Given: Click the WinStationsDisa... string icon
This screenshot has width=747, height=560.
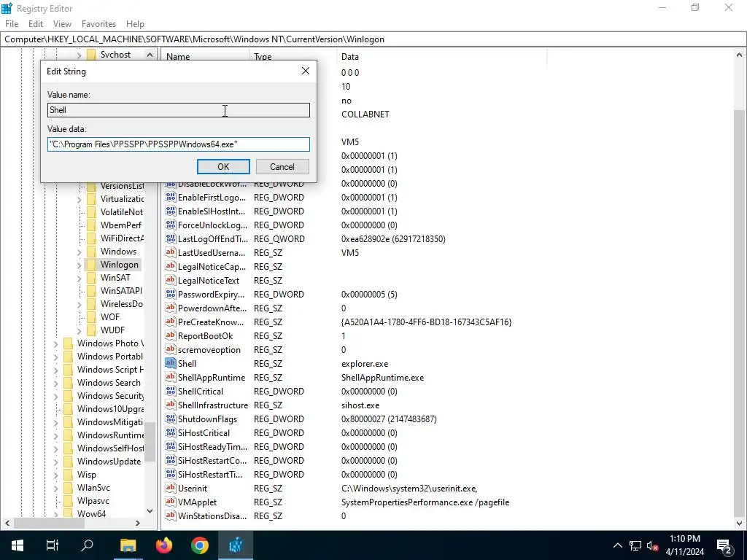Looking at the screenshot, I should [x=170, y=516].
